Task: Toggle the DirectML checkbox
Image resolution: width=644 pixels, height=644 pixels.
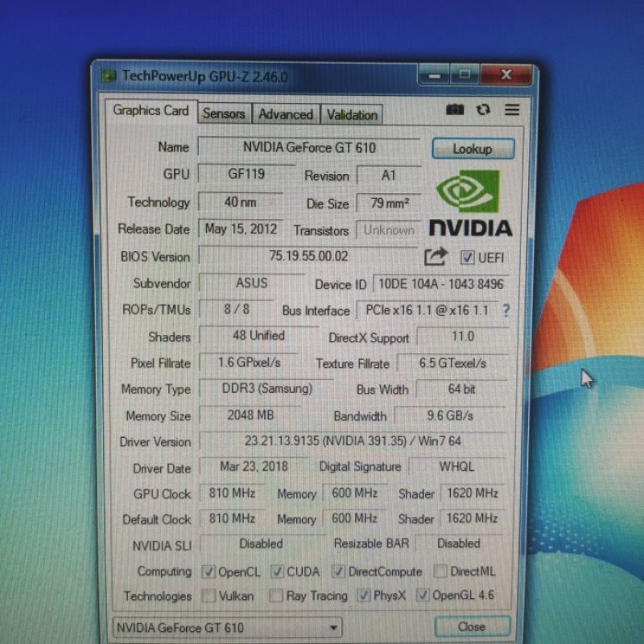Action: click(440, 571)
